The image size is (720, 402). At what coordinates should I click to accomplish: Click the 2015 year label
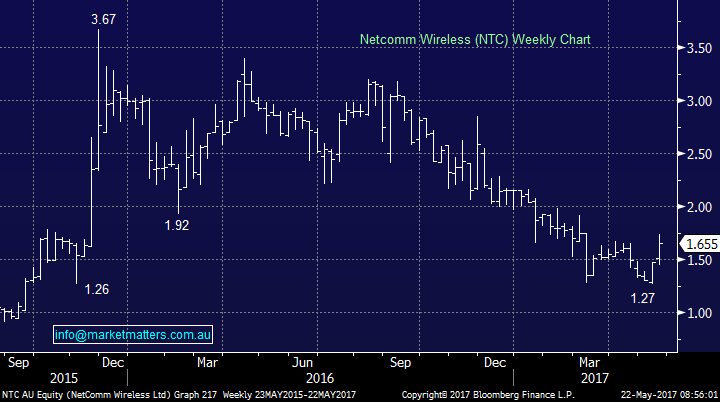64,379
